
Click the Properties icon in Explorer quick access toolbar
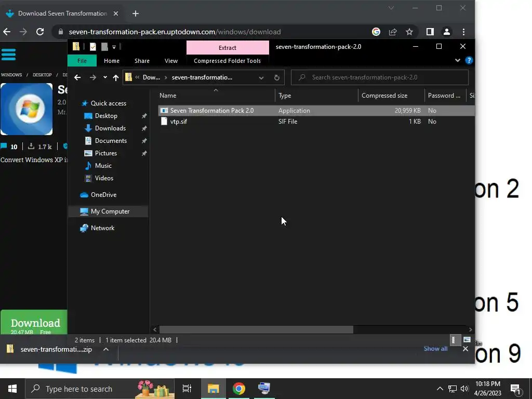(x=92, y=47)
